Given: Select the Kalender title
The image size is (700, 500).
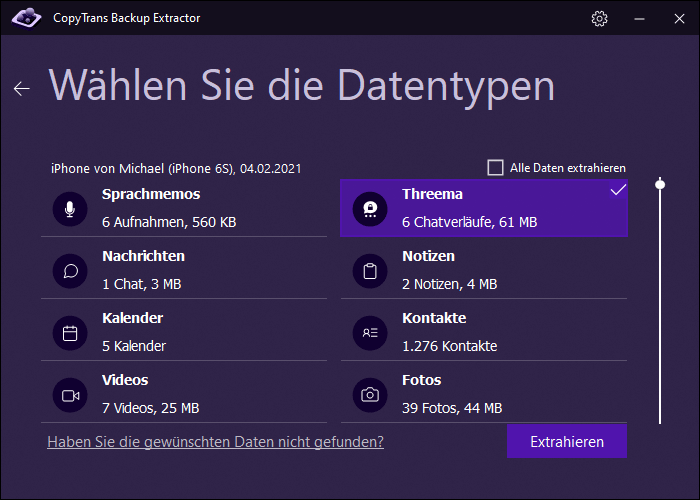Looking at the screenshot, I should [133, 318].
